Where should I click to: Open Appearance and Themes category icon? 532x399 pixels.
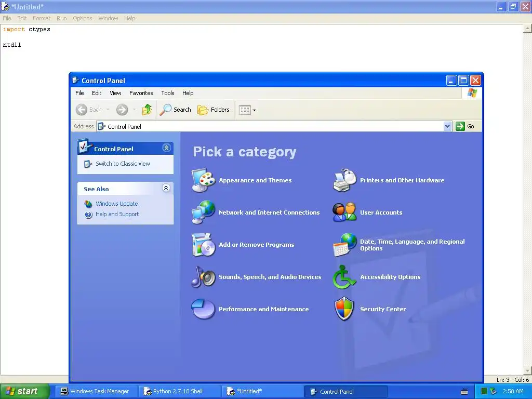click(203, 180)
